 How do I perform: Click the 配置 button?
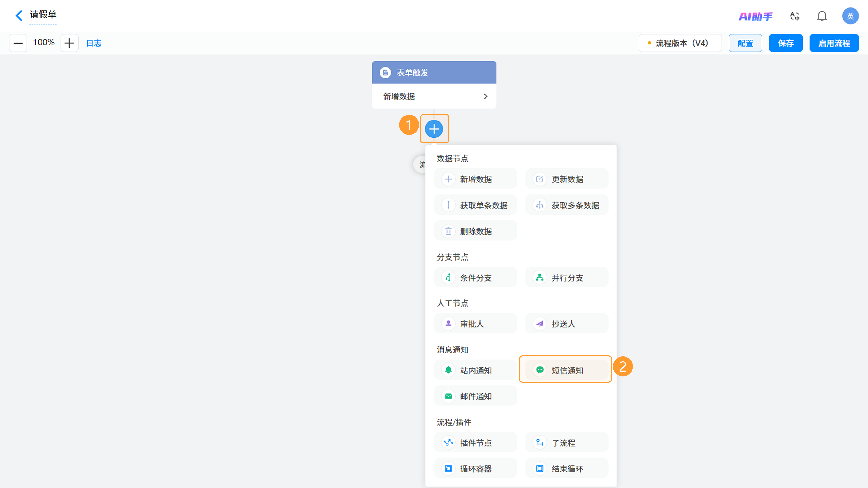[x=745, y=43]
